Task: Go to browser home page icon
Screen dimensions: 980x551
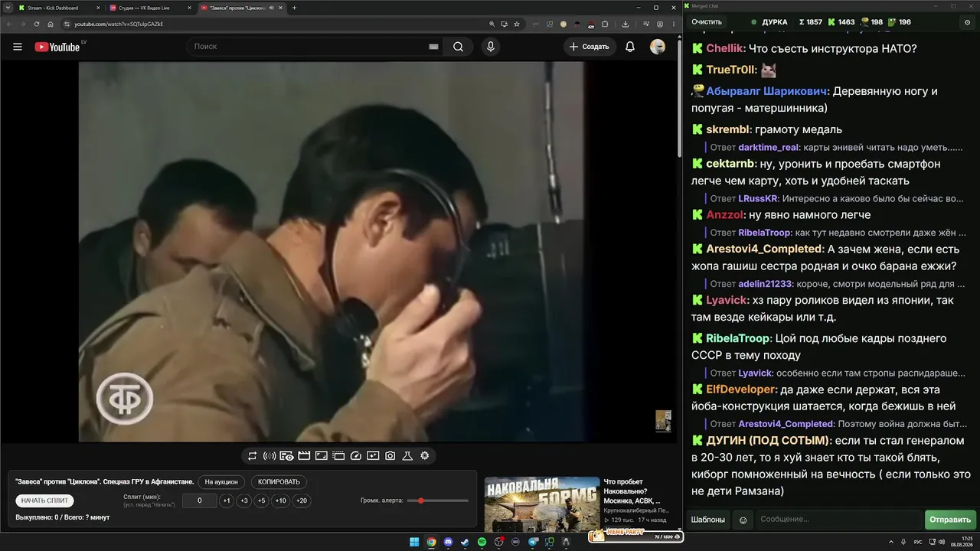Action: click(x=51, y=24)
